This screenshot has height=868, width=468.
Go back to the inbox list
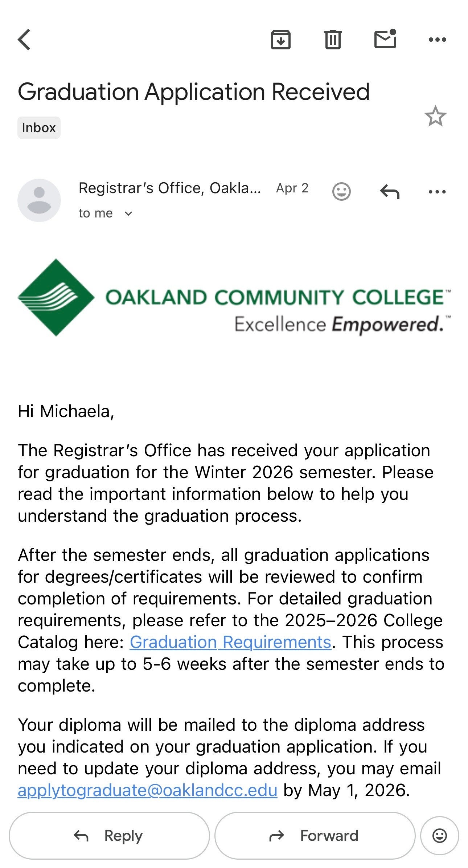[x=24, y=40]
